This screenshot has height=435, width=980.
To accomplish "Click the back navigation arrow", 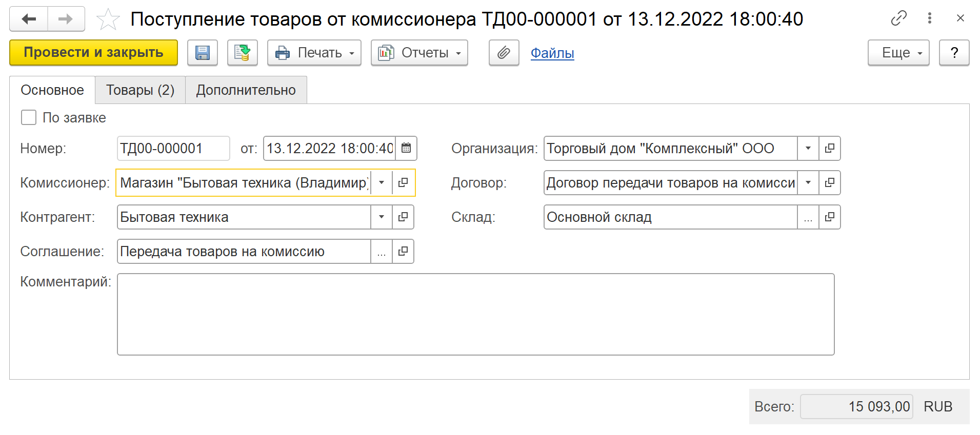I will pyautogui.click(x=29, y=19).
